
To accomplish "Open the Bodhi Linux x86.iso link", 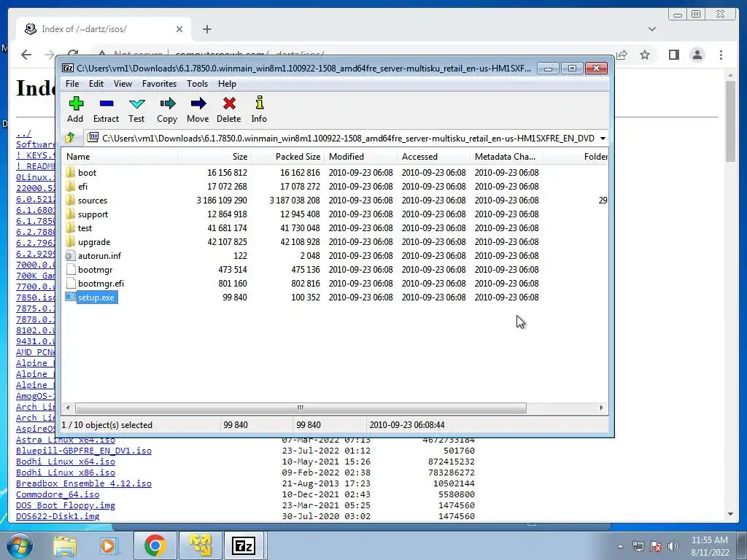I will [x=65, y=472].
